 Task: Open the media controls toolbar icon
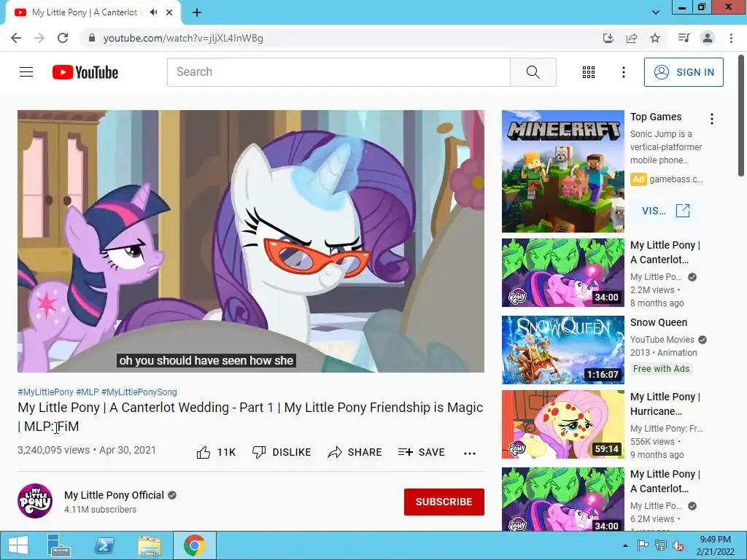coord(684,38)
